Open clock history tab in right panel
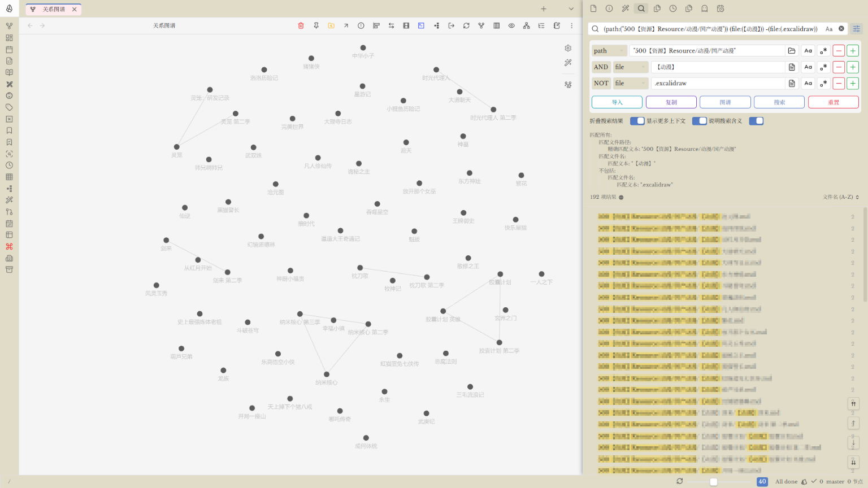Screen dimensions: 868x488 pyautogui.click(x=673, y=8)
